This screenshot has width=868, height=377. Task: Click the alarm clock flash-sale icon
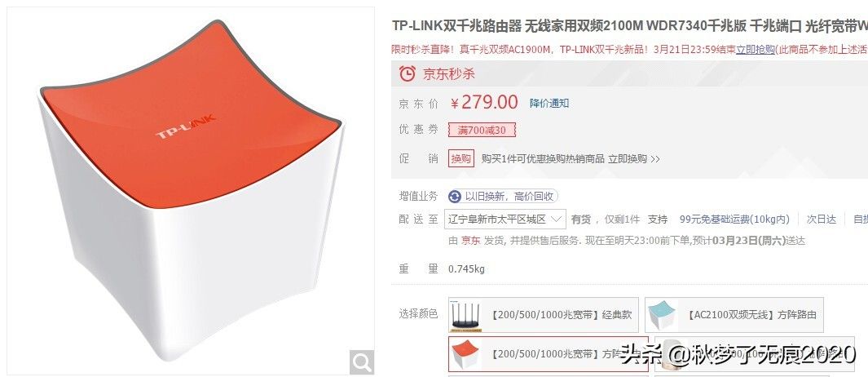coord(408,73)
